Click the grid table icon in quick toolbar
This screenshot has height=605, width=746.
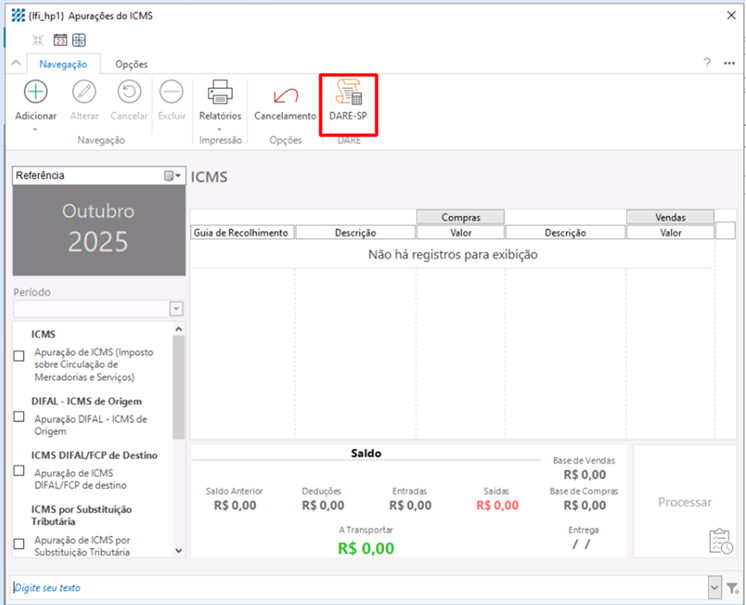[79, 40]
